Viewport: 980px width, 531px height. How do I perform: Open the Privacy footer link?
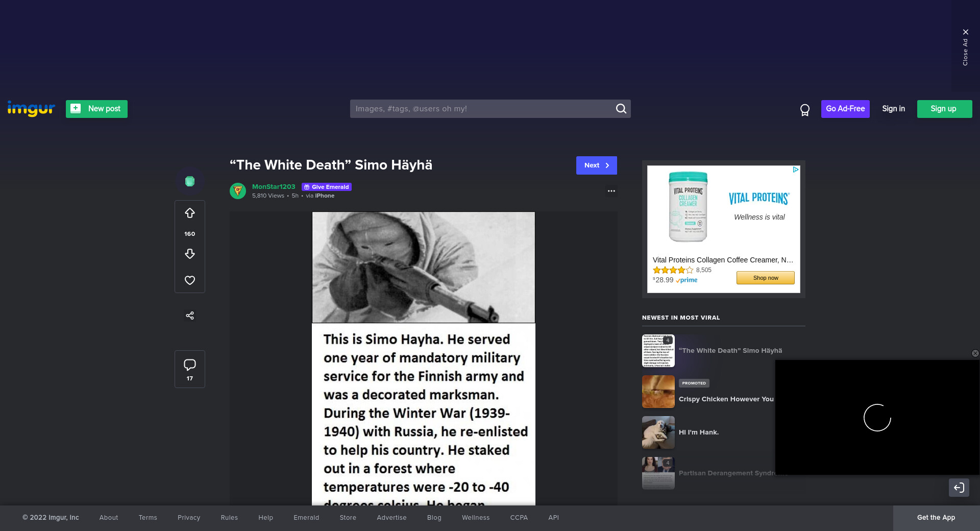(189, 518)
